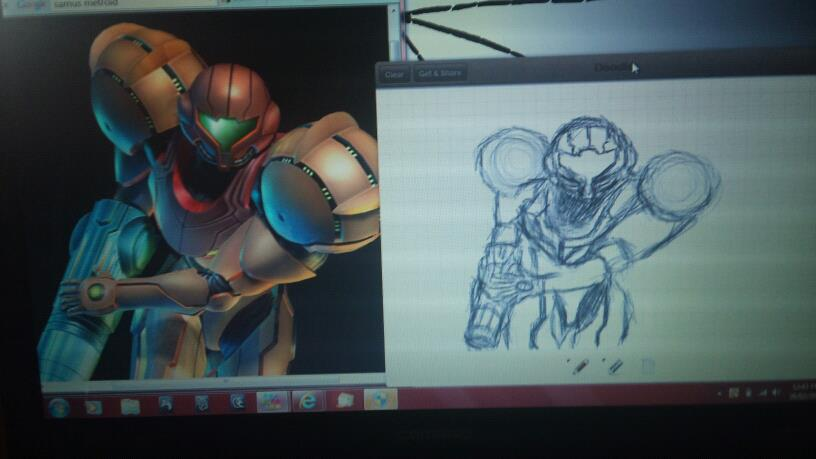The height and width of the screenshot is (459, 816).
Task: Open the File Explorer folder on taskbar
Action: [x=130, y=406]
